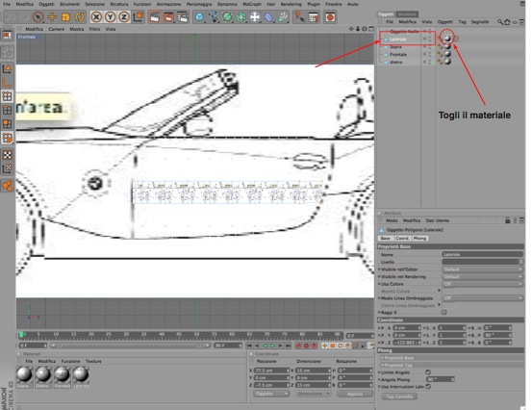The width and height of the screenshot is (532, 410).
Task: Select the Move tool in top toolbar
Action: tap(52, 16)
